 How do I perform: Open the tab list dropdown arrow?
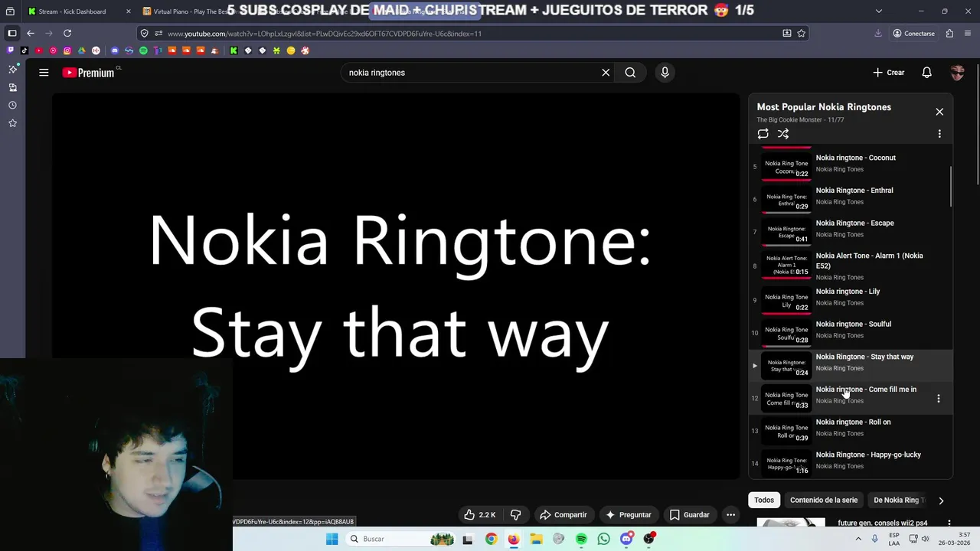878,11
